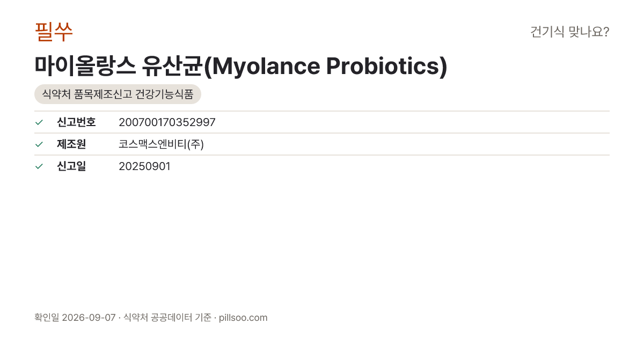Click the 2026-09-07 date in the footer
Image resolution: width=644 pixels, height=338 pixels.
(89, 318)
